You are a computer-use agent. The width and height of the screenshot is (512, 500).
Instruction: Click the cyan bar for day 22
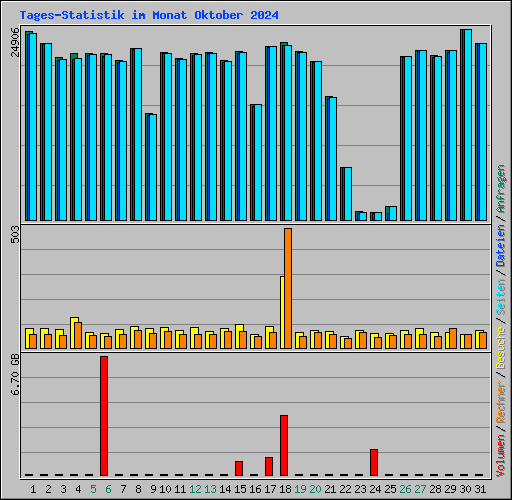coord(348,194)
